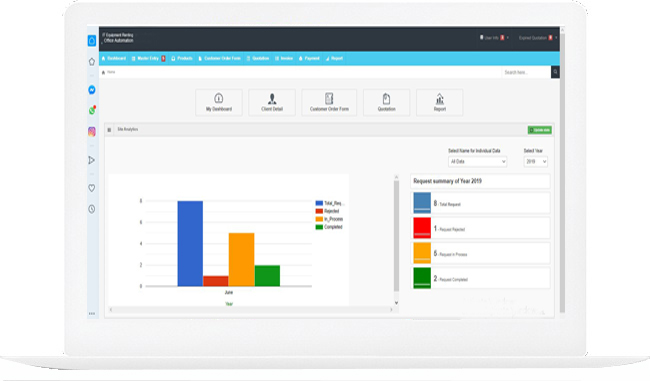Open the Messenger sidebar icon
This screenshot has height=381, width=650.
(x=92, y=90)
